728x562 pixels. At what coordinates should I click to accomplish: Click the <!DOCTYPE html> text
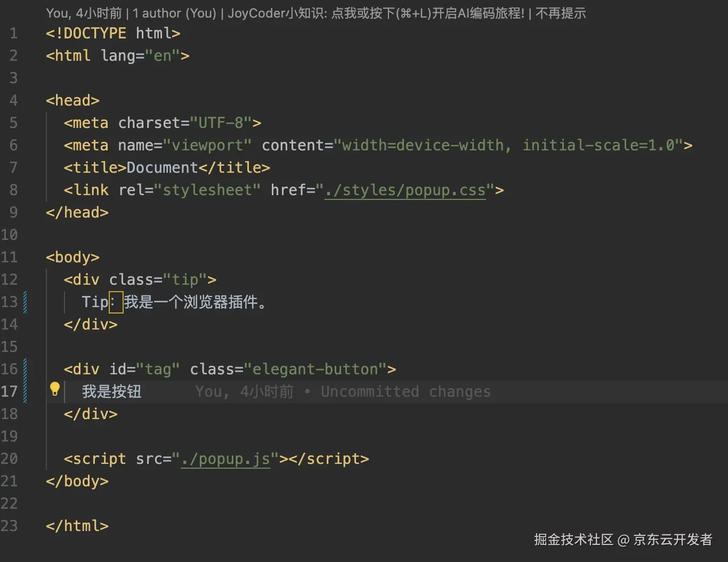click(113, 34)
